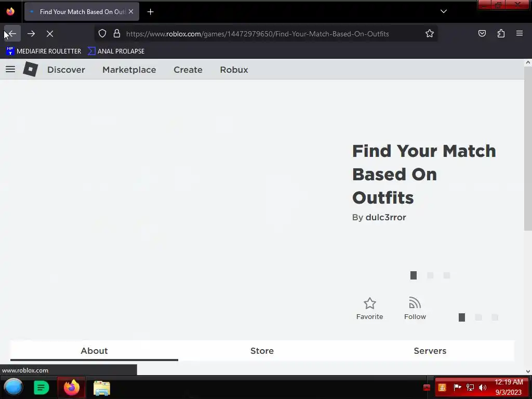Image resolution: width=532 pixels, height=399 pixels.
Task: Click the padlock site security icon
Action: coord(117,34)
